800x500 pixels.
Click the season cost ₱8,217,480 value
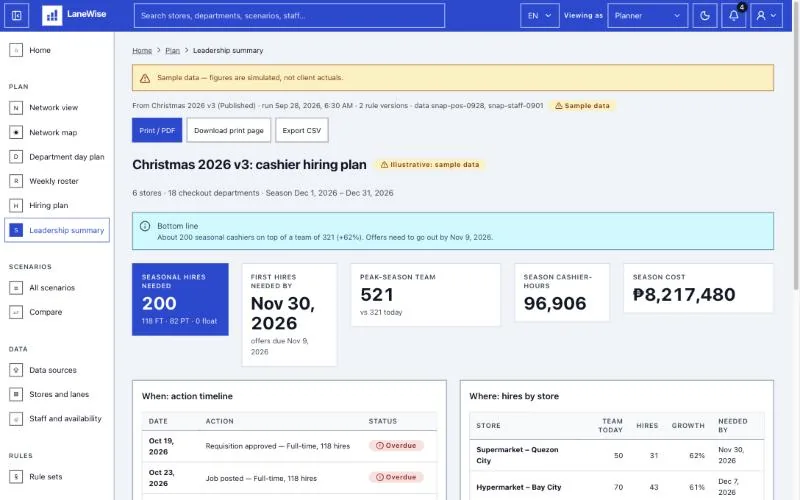click(x=684, y=295)
